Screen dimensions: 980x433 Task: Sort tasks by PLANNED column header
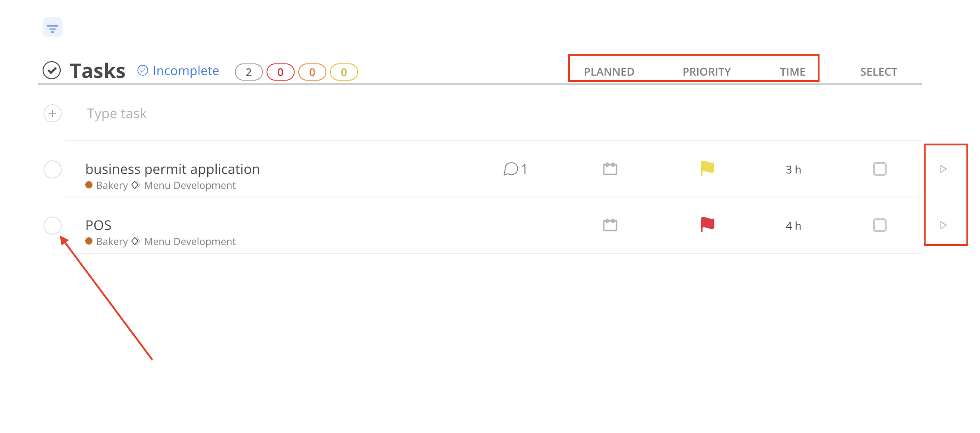(609, 72)
